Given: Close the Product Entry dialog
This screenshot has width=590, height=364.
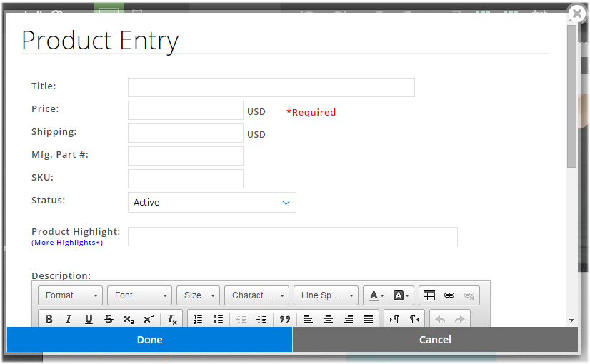Looking at the screenshot, I should click(x=577, y=14).
